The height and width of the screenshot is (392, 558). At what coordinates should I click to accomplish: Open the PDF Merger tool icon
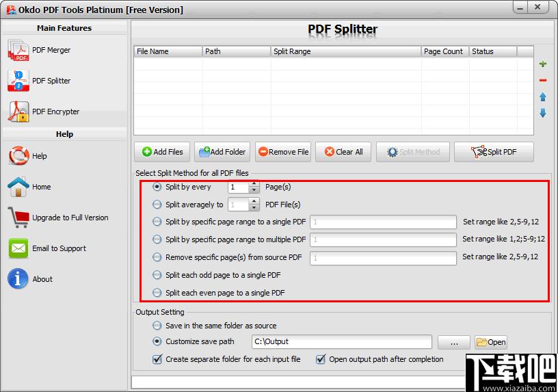point(18,50)
